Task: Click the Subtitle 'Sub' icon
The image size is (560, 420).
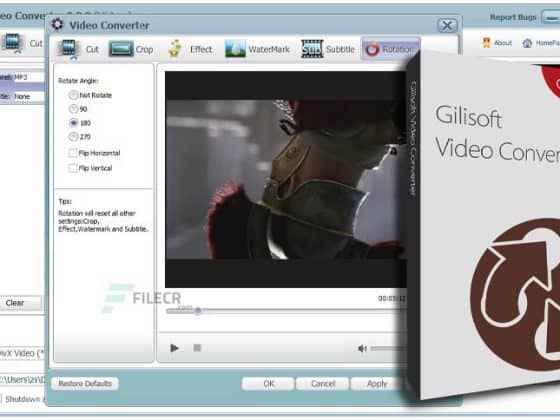Action: [312, 49]
